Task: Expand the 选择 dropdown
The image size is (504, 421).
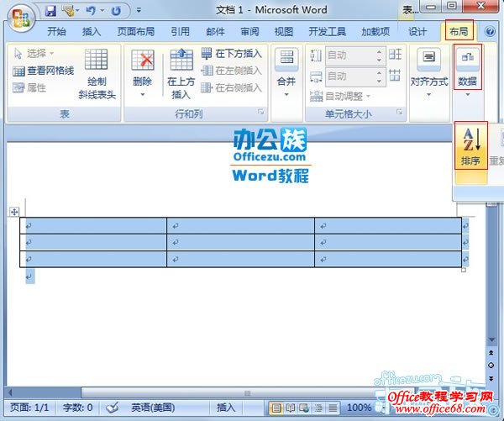Action: point(34,54)
